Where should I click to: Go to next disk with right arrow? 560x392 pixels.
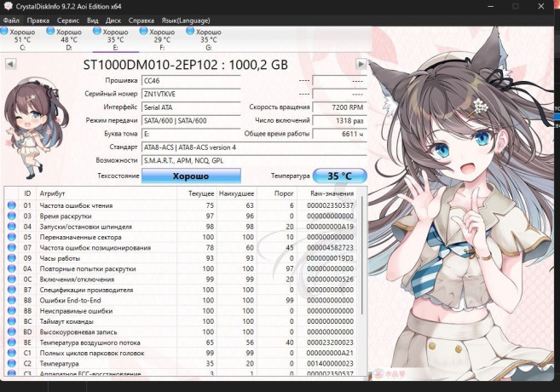361,64
